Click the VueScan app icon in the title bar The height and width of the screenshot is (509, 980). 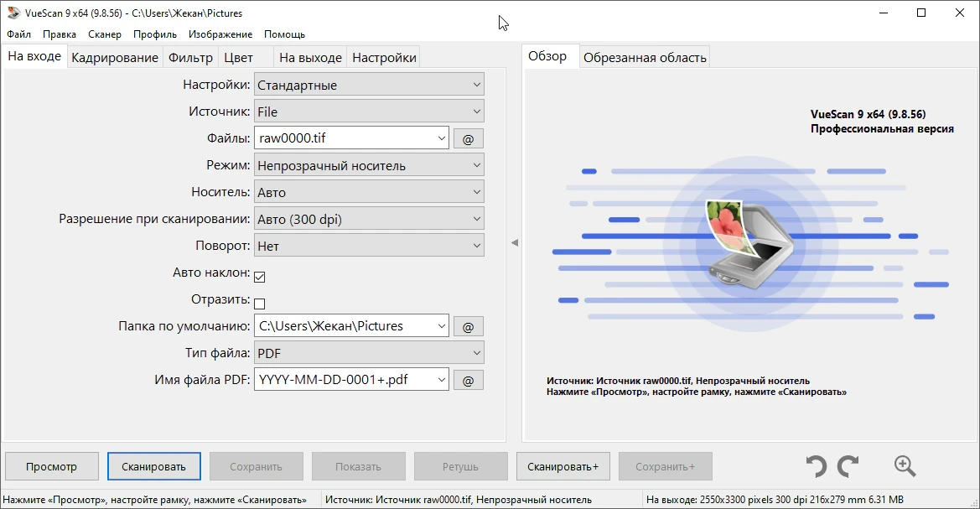pos(13,13)
